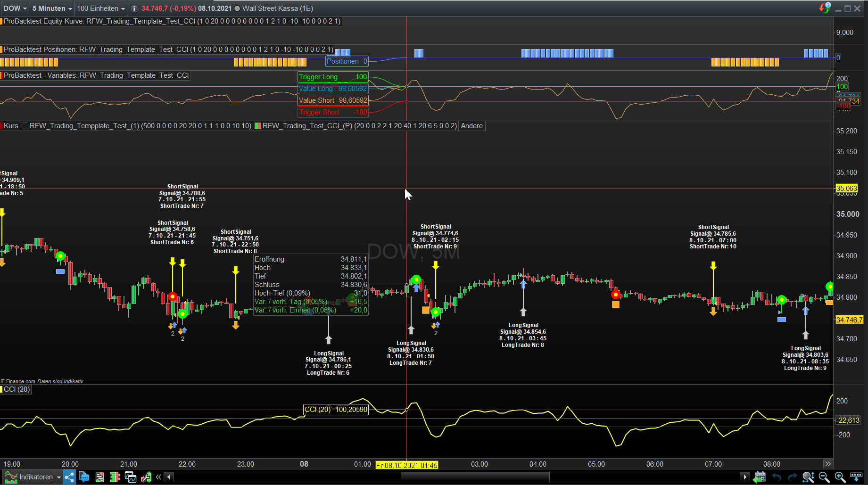Viewport: 868px width, 485px height.
Task: Open the order list document icon
Action: point(99,477)
